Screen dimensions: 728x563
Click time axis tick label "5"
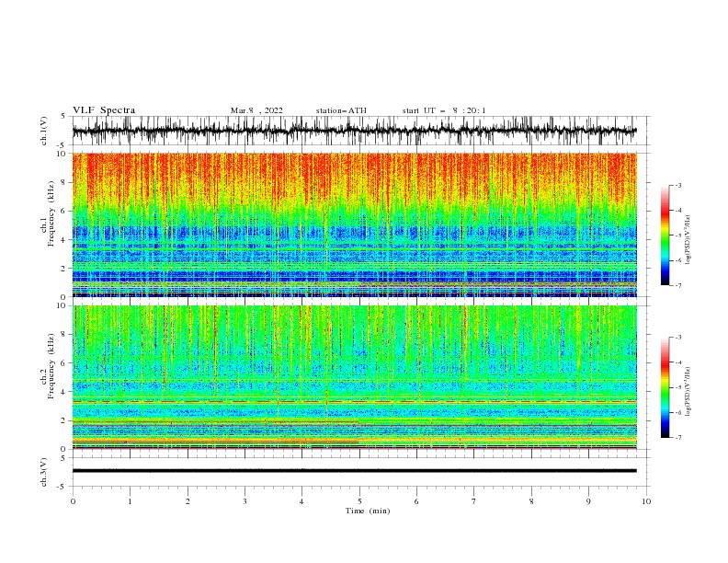coord(359,501)
